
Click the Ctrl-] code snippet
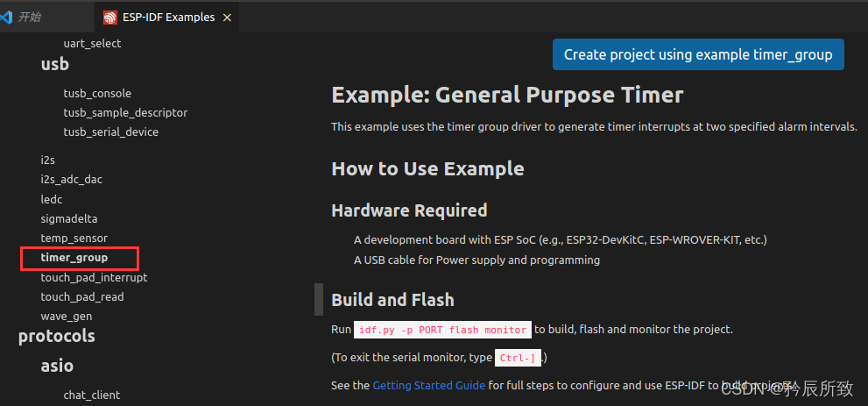pyautogui.click(x=519, y=358)
